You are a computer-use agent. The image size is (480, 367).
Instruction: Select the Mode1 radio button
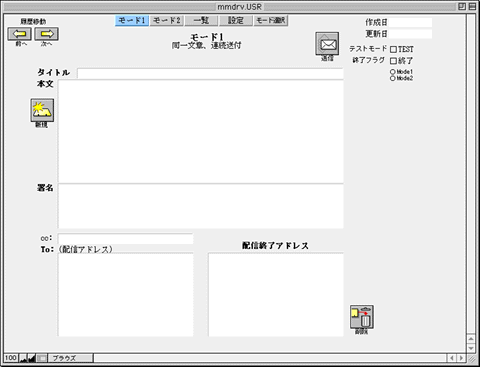[x=393, y=72]
